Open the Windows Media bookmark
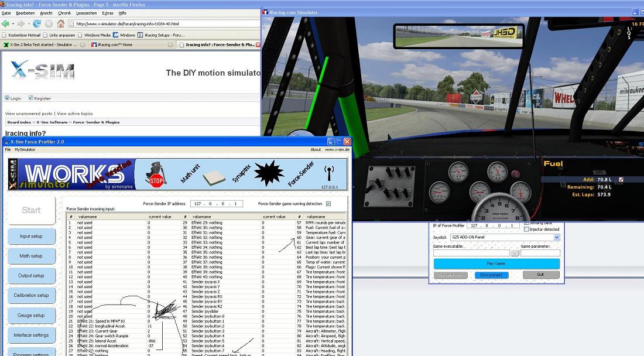Image resolution: width=644 pixels, height=356 pixels. (x=94, y=35)
